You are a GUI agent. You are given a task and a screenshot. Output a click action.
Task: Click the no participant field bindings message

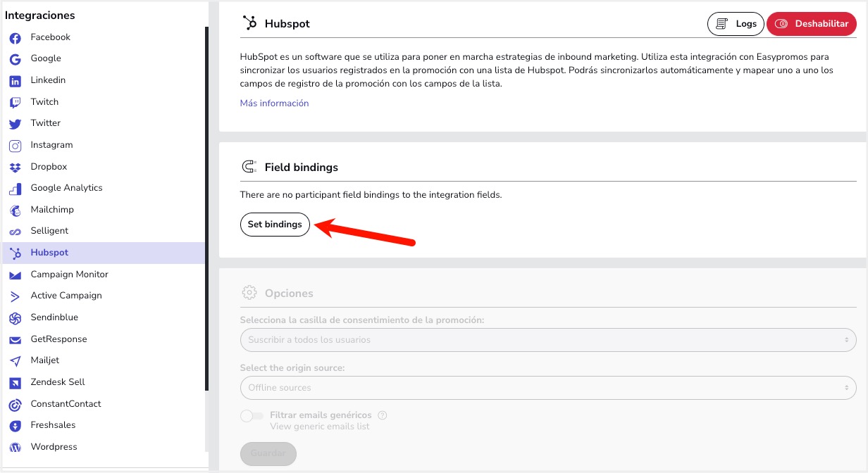(x=371, y=194)
